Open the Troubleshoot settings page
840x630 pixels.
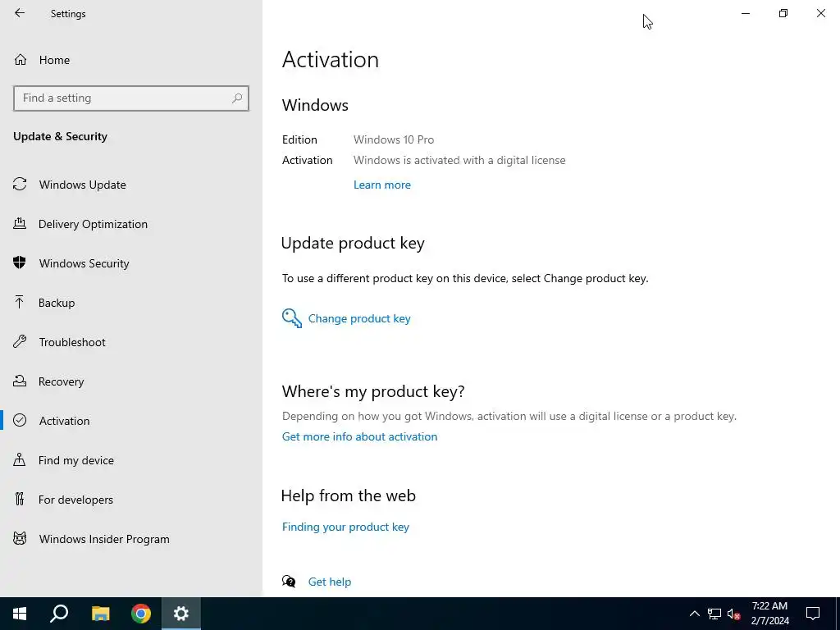72,342
